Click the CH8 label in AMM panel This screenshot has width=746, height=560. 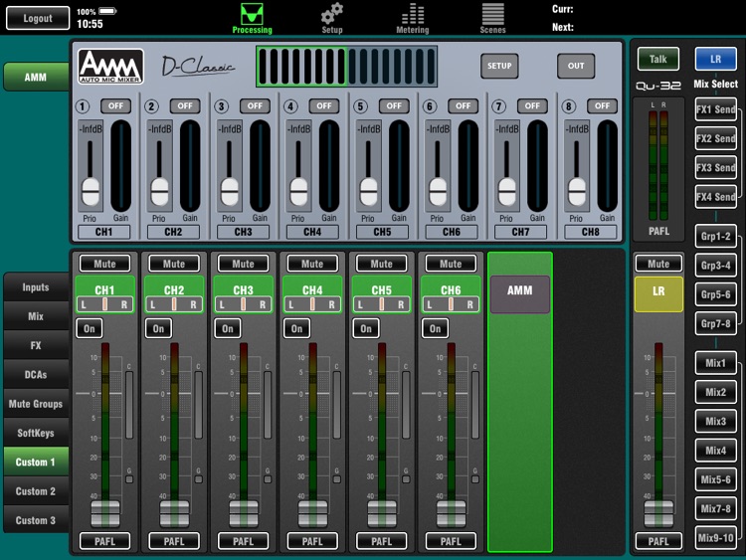(x=590, y=232)
